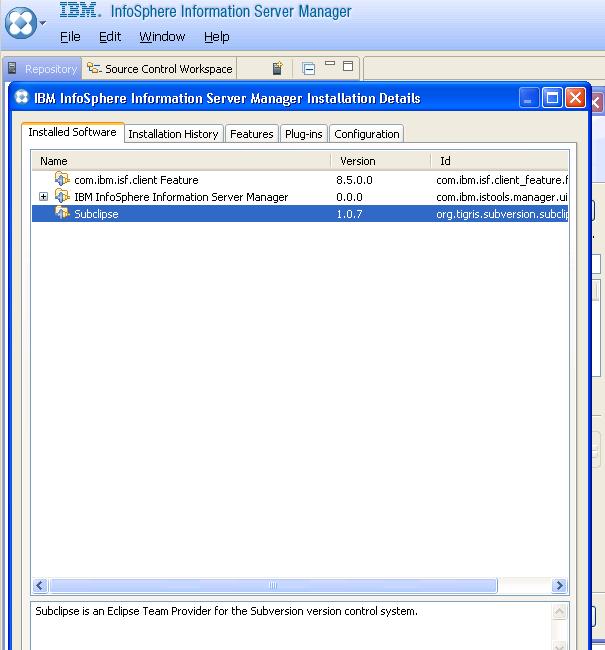
Task: Sort the list by the Version column header
Action: (x=381, y=161)
